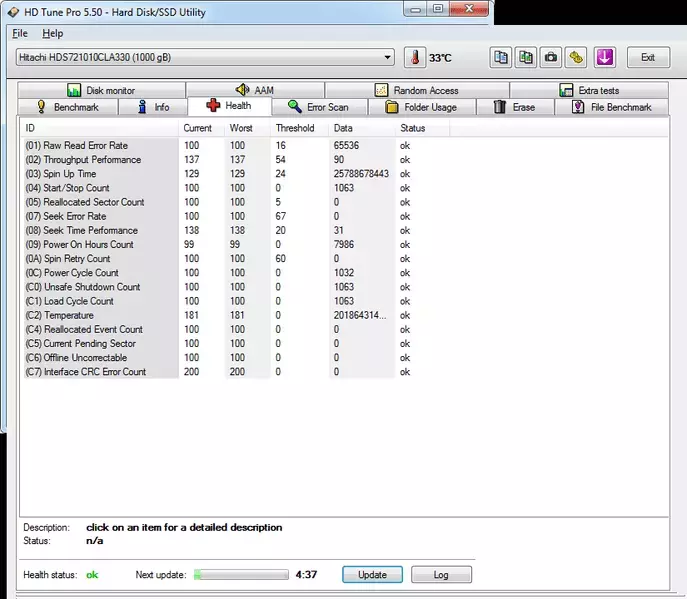The image size is (687, 599).
Task: Click the Current column header
Action: click(x=202, y=128)
